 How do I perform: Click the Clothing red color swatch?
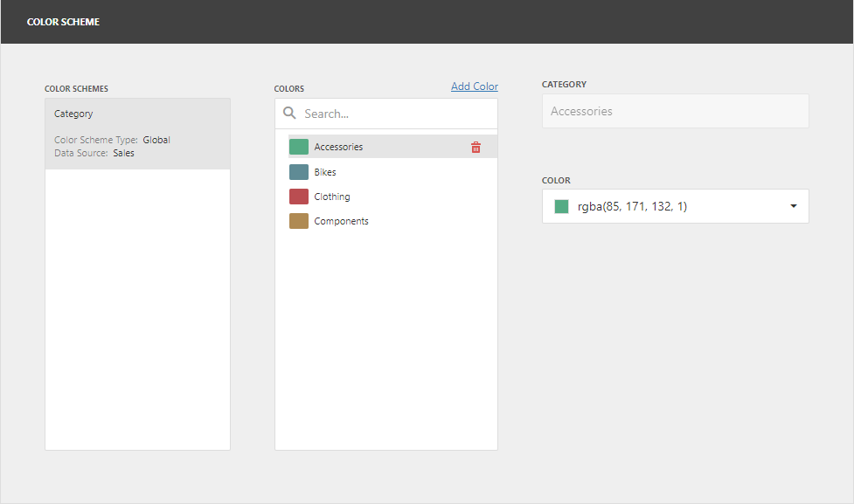coord(298,196)
